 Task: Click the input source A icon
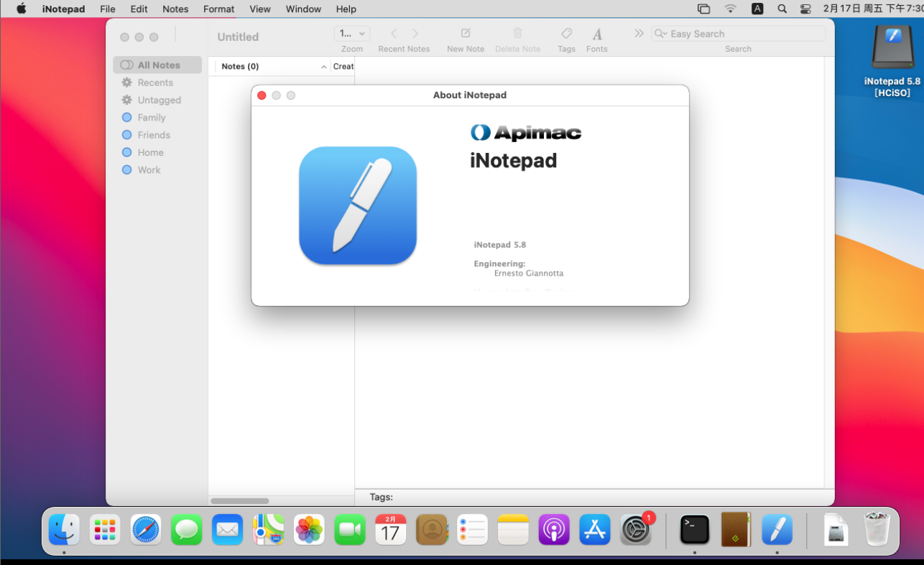(757, 9)
